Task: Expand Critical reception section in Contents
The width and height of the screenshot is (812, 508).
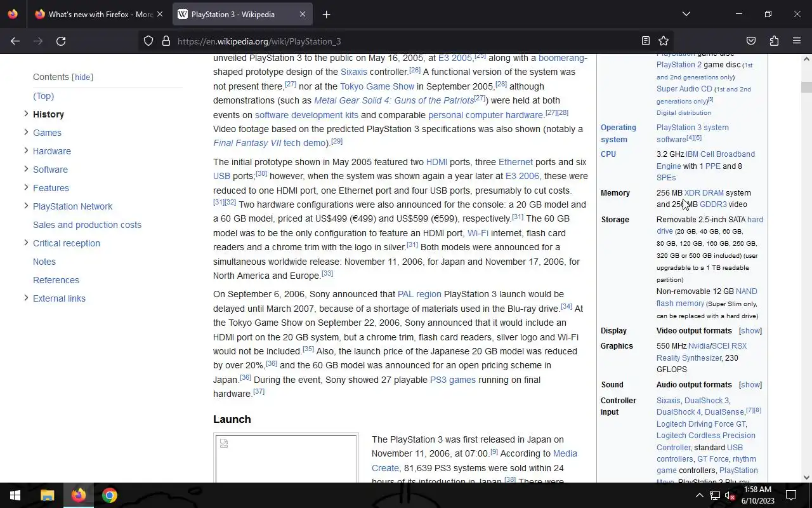Action: 26,243
